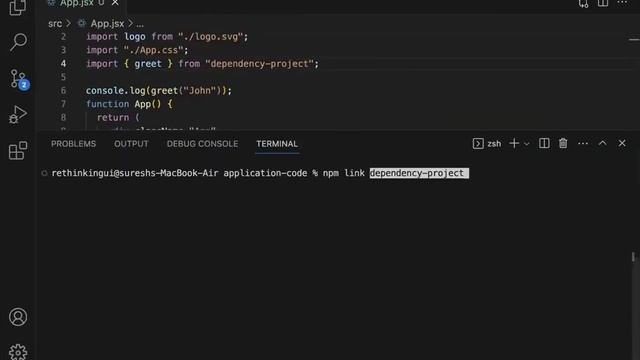Close the App.jsx editor tab
Image resolution: width=640 pixels, height=360 pixels.
pos(115,3)
